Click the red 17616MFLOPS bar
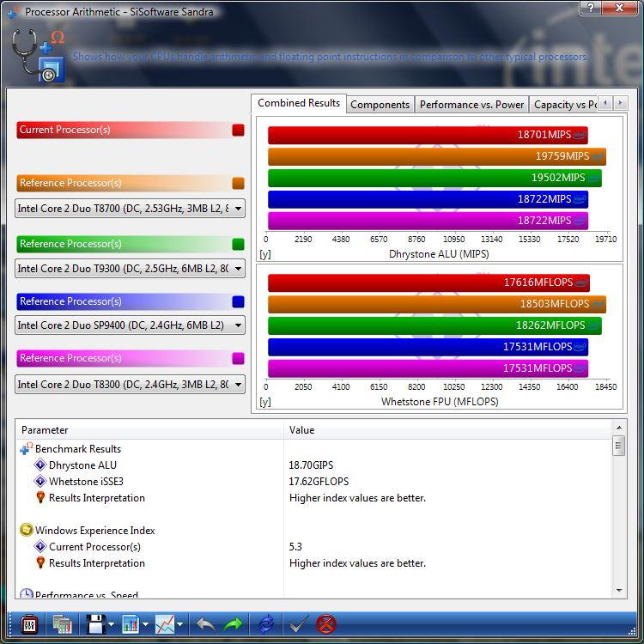The height and width of the screenshot is (644, 644). pos(428,283)
